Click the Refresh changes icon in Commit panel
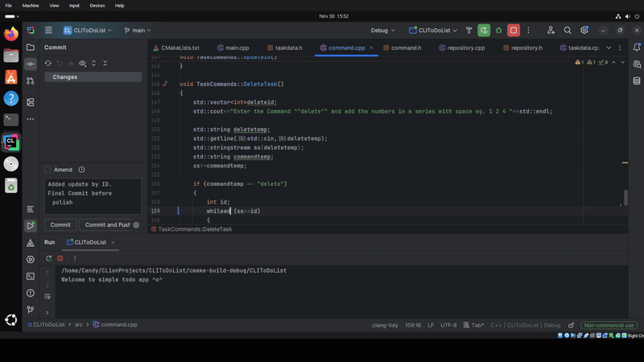644x362 pixels. pyautogui.click(x=48, y=64)
